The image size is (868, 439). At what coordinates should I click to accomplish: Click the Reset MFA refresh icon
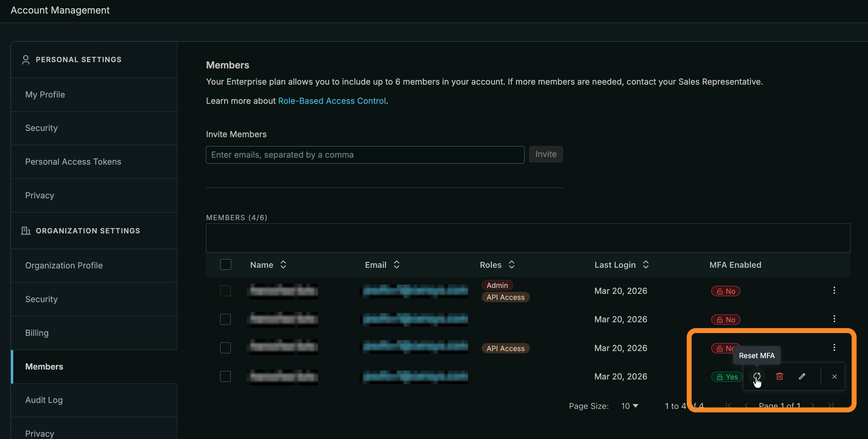point(757,376)
